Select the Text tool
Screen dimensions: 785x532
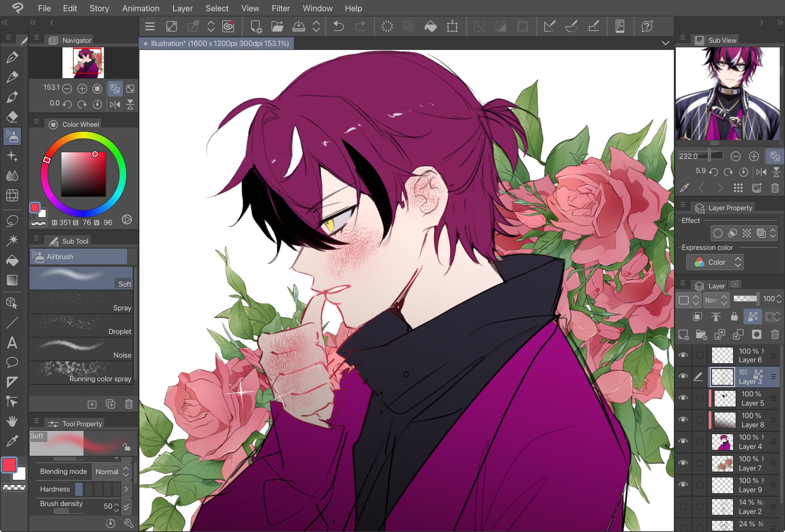[12, 343]
